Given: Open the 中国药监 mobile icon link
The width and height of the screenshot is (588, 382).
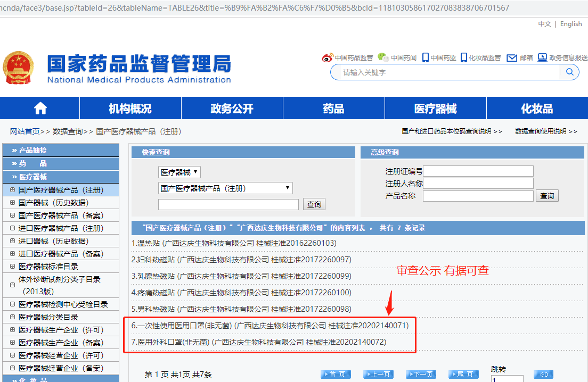Looking at the screenshot, I should click(425, 57).
